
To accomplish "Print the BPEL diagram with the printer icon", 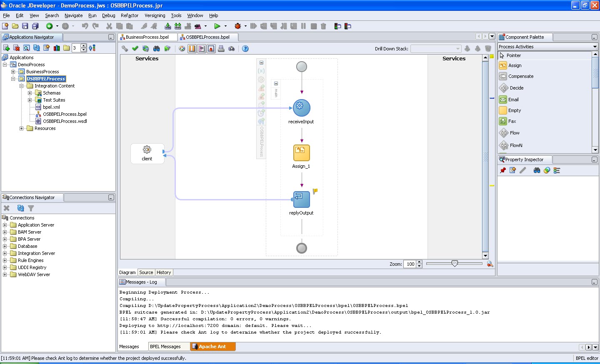I will [221, 48].
